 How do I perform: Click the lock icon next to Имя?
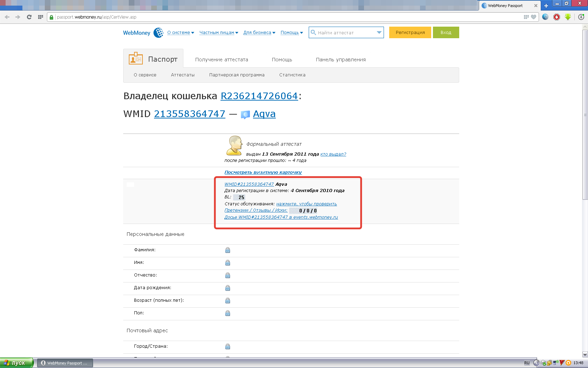(227, 263)
